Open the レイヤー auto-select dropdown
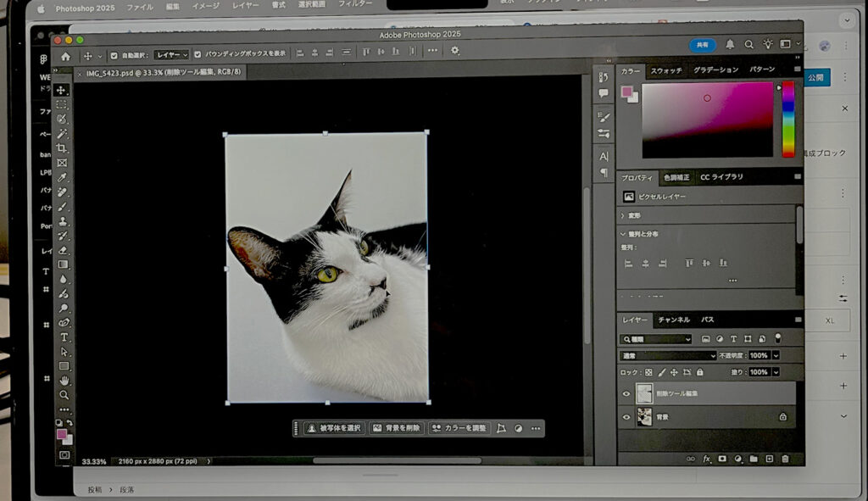This screenshot has width=868, height=501. point(172,55)
